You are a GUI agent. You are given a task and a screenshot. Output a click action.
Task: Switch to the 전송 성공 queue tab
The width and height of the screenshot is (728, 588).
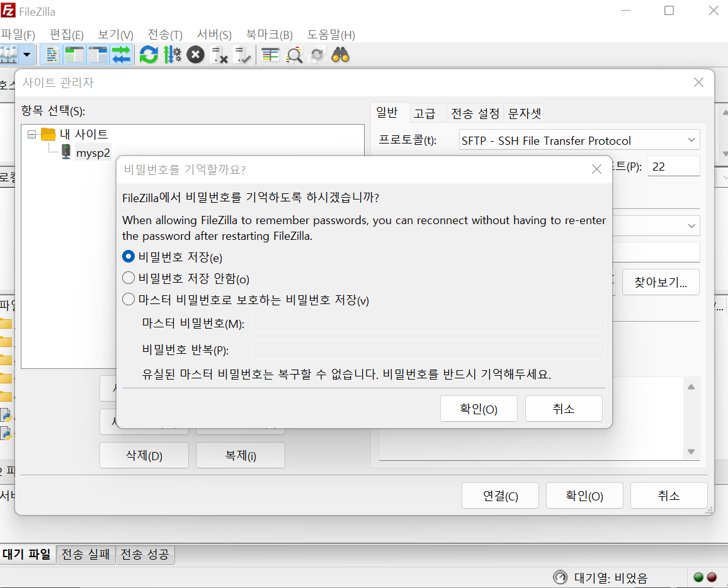pyautogui.click(x=145, y=554)
